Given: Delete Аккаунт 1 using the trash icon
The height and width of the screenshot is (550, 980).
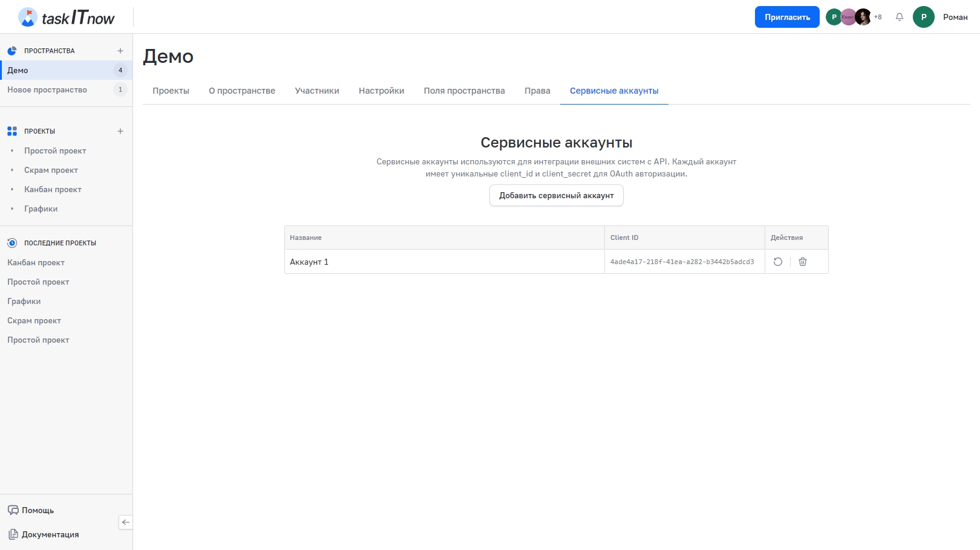Looking at the screenshot, I should click(803, 262).
